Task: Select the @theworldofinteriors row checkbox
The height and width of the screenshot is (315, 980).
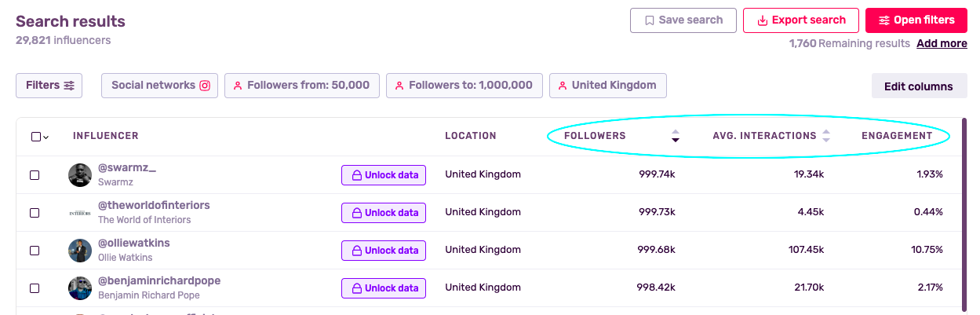Action: click(x=35, y=213)
